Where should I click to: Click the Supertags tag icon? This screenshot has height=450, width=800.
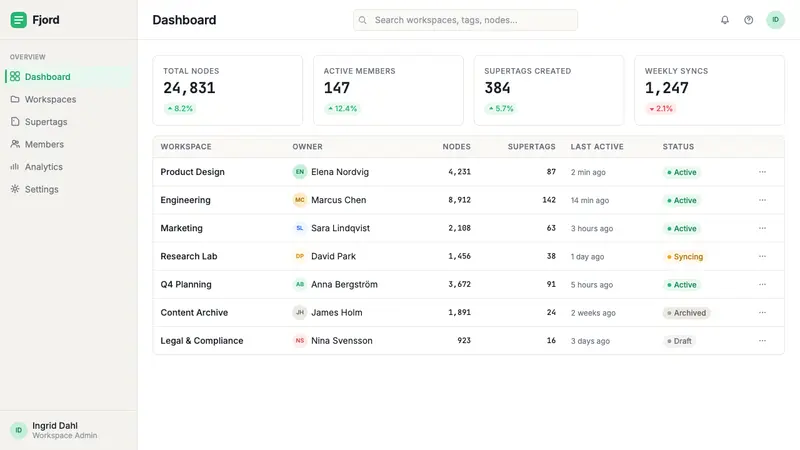(x=15, y=121)
